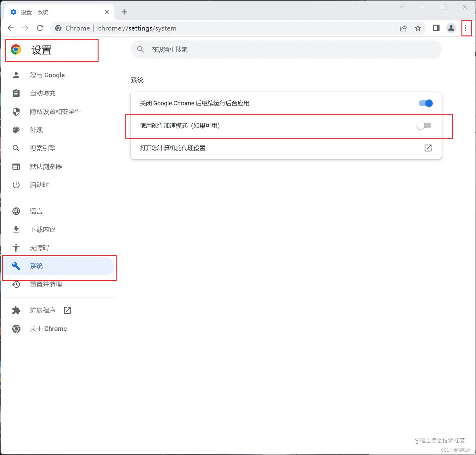Click the Chrome logo beside 设置
The image size is (476, 455).
tap(16, 49)
